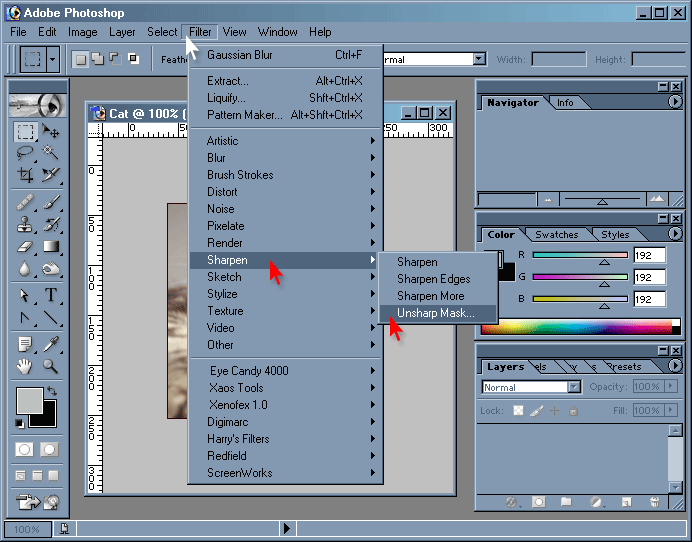The height and width of the screenshot is (542, 692).
Task: Open the Opacity slider arrow
Action: [x=671, y=387]
